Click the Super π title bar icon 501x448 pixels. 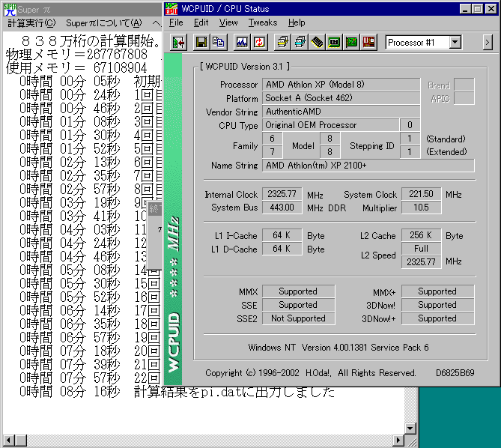[10, 10]
